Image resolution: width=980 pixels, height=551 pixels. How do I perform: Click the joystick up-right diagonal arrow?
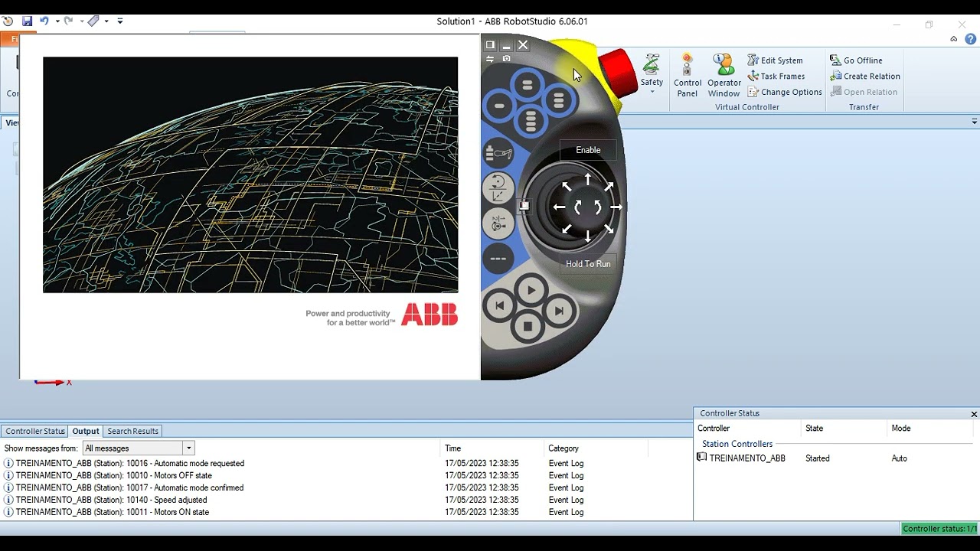[x=609, y=186]
